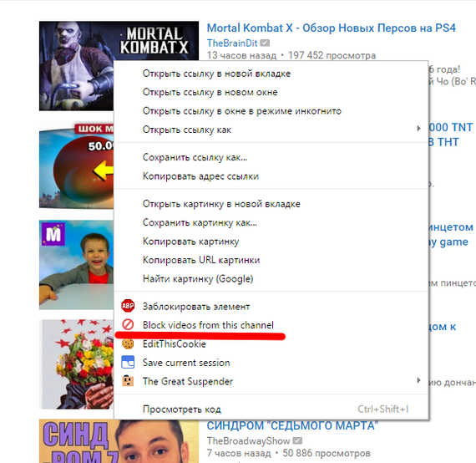This screenshot has width=476, height=463.
Task: Select The Great Suspender entry
Action: (271, 381)
